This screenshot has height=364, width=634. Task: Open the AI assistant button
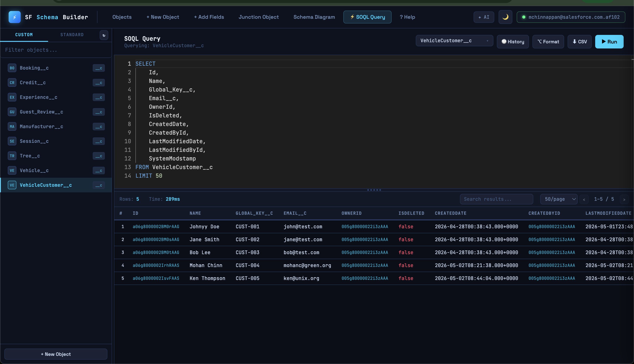[483, 17]
